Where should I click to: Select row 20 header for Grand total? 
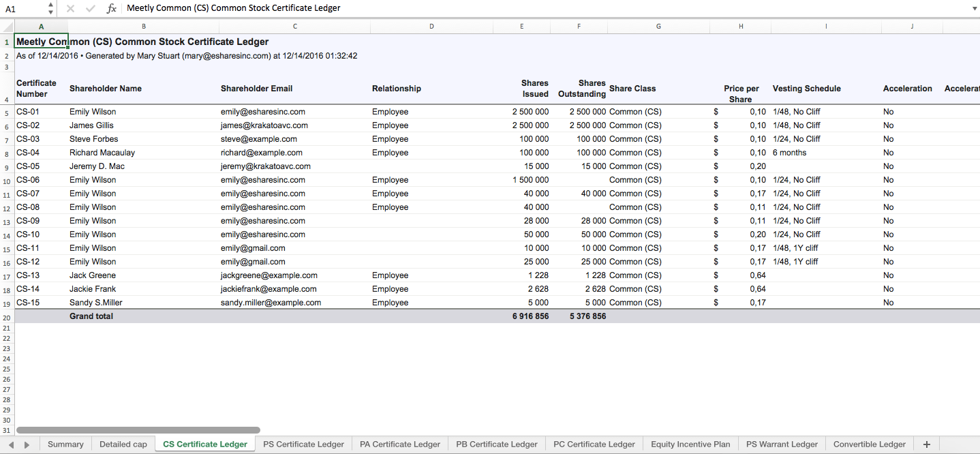pos(7,318)
